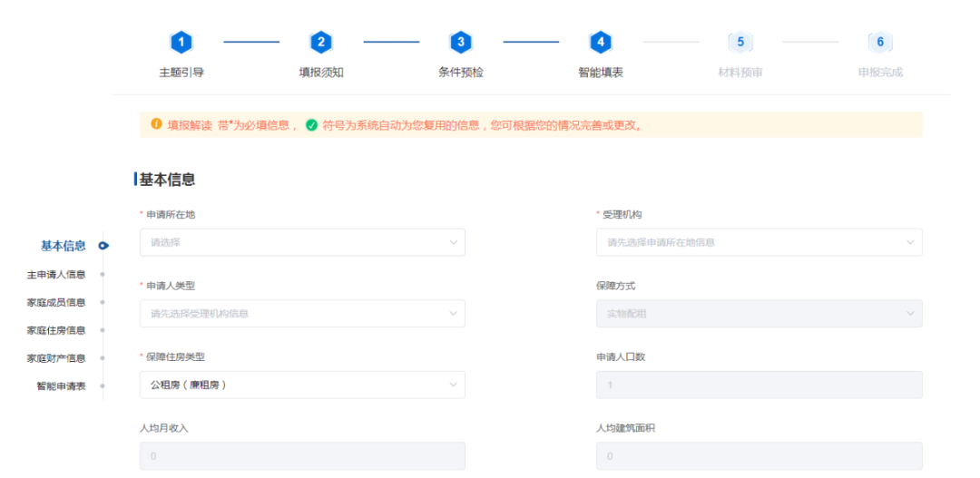Go to 家庭住房信息 section in side nav

(x=56, y=330)
